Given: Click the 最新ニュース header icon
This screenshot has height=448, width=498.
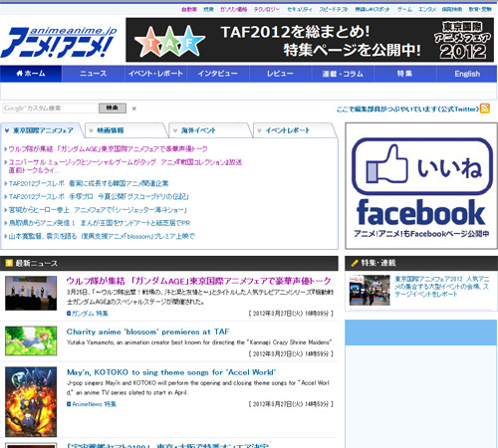Looking at the screenshot, I should click(x=9, y=263).
